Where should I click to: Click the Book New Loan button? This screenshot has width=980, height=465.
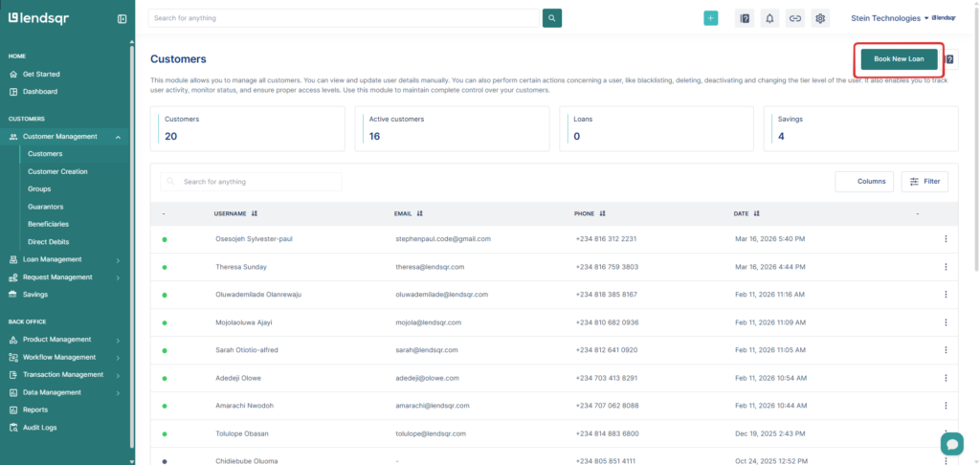[x=899, y=59]
